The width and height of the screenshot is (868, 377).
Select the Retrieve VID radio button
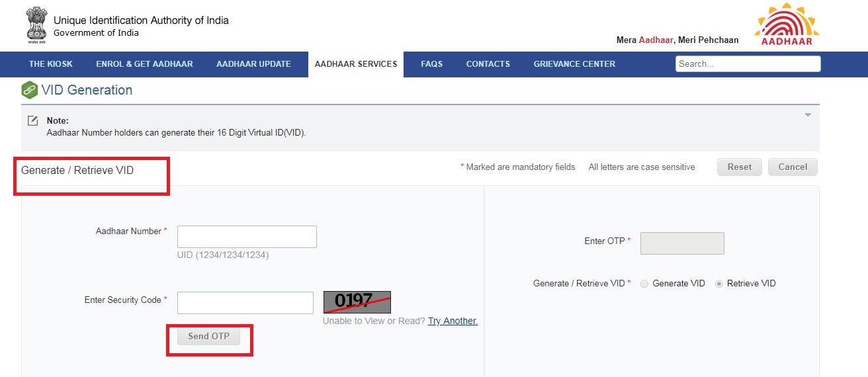pos(719,284)
